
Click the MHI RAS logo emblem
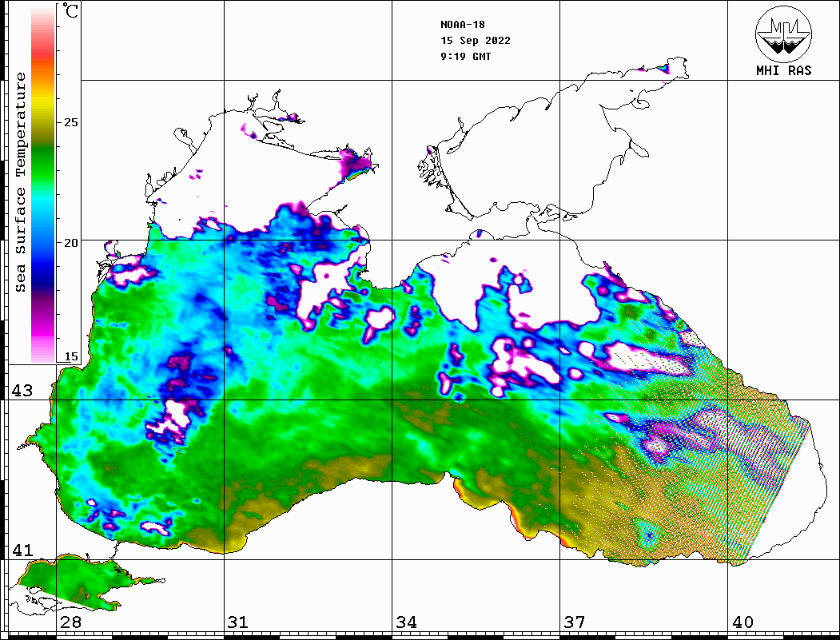[x=783, y=34]
